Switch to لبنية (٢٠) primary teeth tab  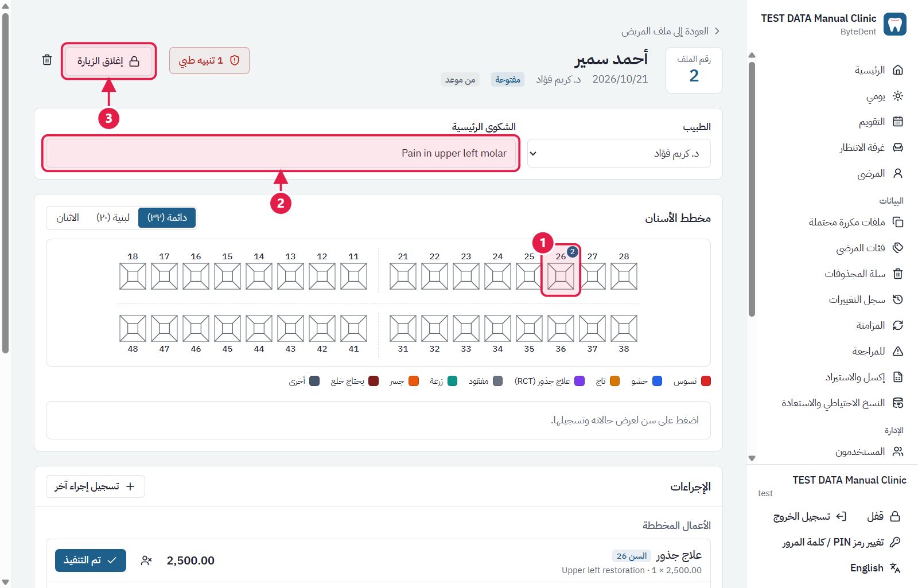113,217
